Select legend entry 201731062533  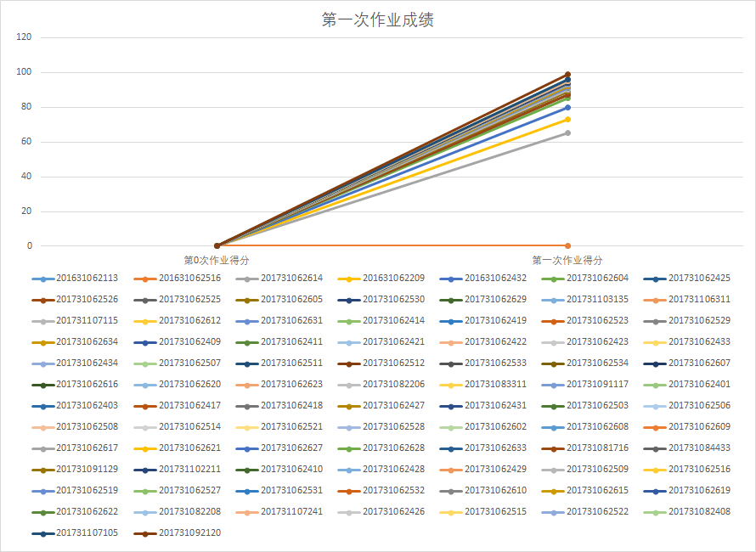click(483, 363)
